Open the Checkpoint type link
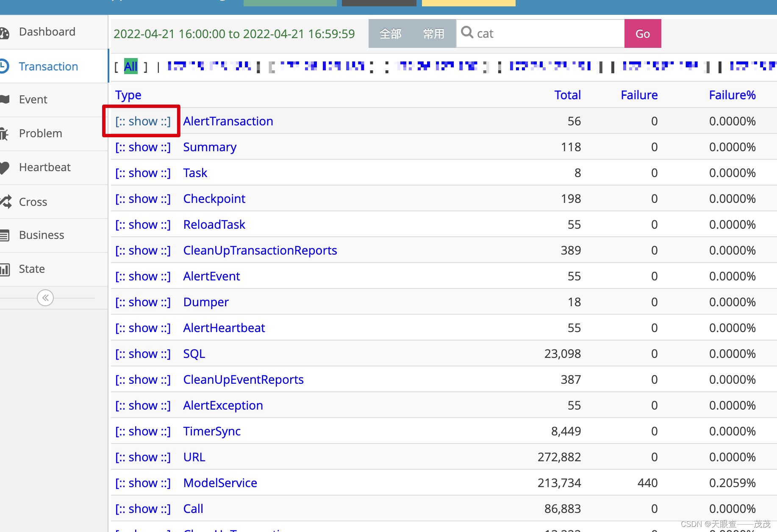 coord(214,199)
